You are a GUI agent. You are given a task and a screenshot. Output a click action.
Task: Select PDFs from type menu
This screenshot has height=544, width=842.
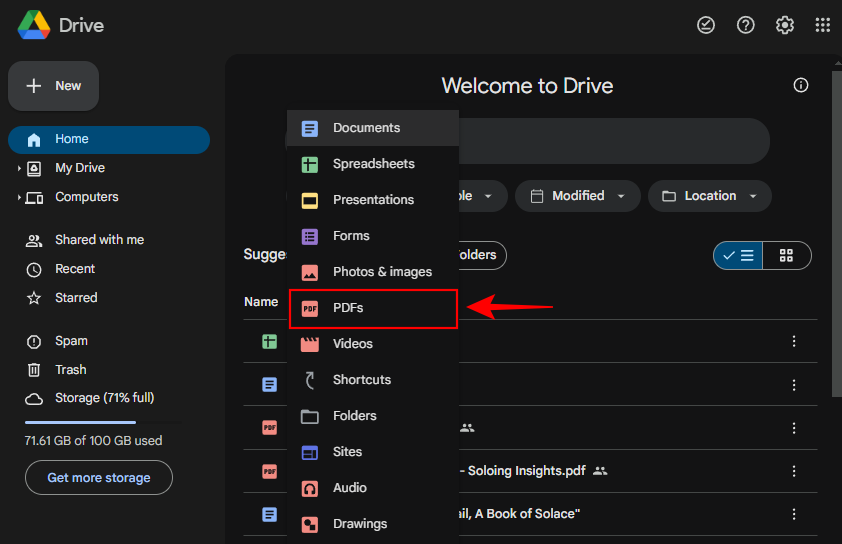pos(373,308)
